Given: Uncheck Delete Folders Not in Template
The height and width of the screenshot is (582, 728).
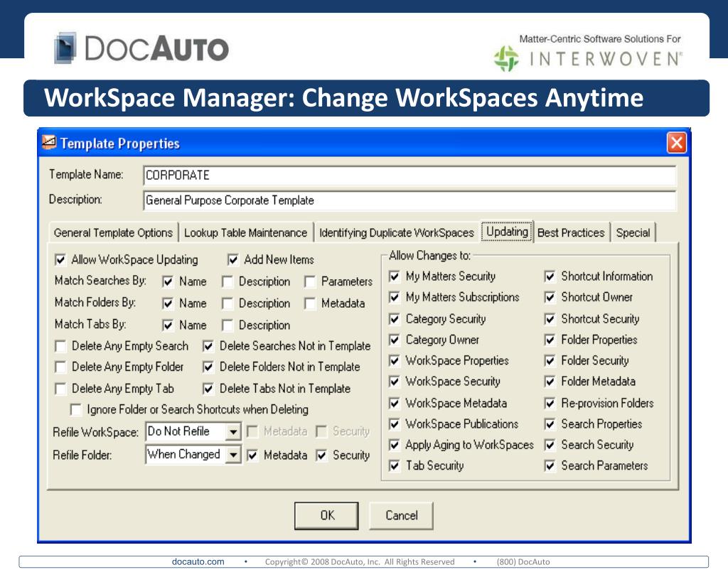Looking at the screenshot, I should pos(208,367).
